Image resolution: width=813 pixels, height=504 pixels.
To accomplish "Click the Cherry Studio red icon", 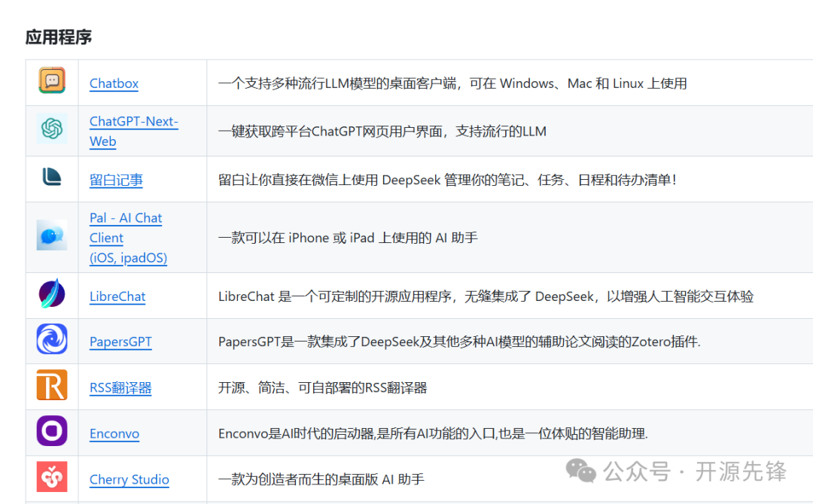I will 52,477.
